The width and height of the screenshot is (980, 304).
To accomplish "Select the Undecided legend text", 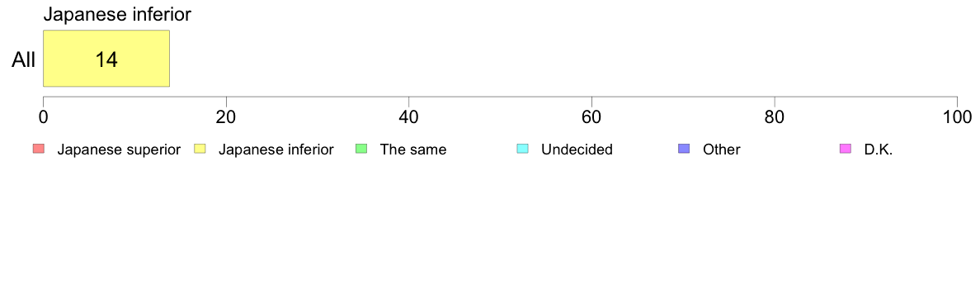I will click(577, 150).
